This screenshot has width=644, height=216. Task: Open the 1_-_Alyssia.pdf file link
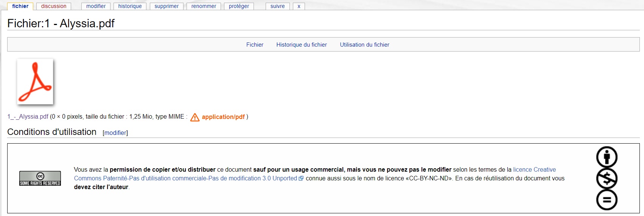pyautogui.click(x=28, y=117)
